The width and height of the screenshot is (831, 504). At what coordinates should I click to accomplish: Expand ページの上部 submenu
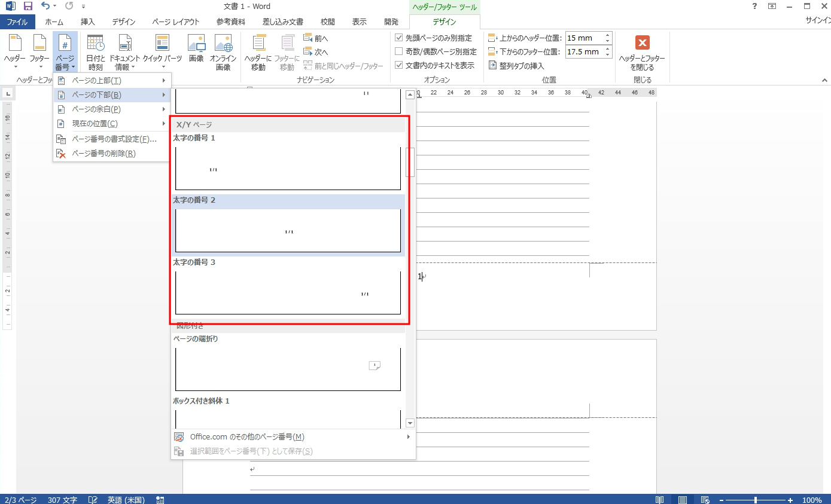(x=112, y=81)
